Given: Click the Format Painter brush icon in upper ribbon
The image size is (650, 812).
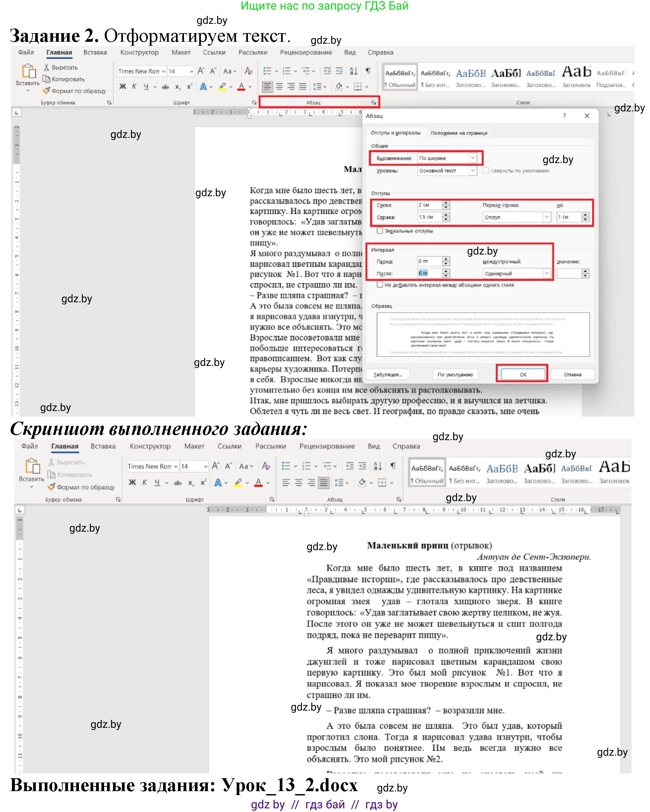Looking at the screenshot, I should [x=46, y=91].
